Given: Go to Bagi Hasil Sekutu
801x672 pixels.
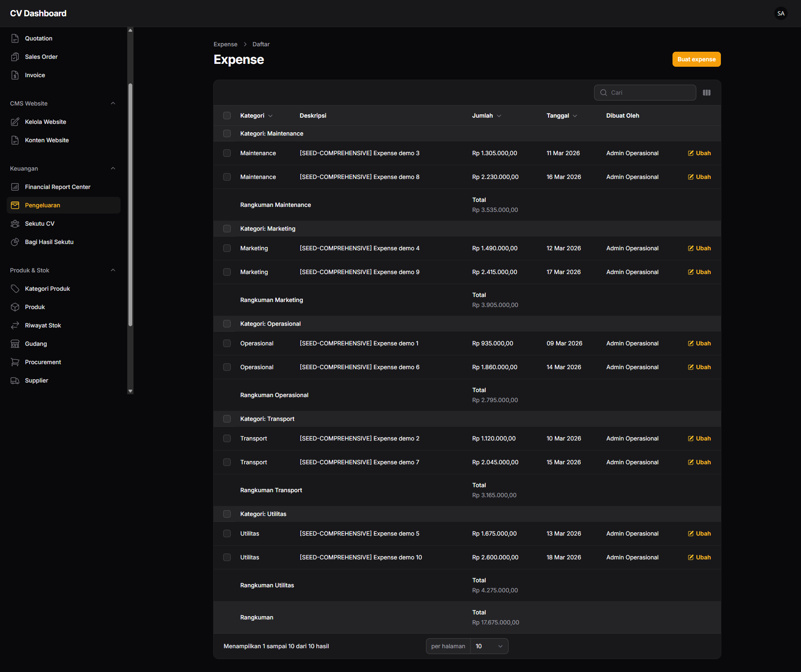Looking at the screenshot, I should coord(49,242).
